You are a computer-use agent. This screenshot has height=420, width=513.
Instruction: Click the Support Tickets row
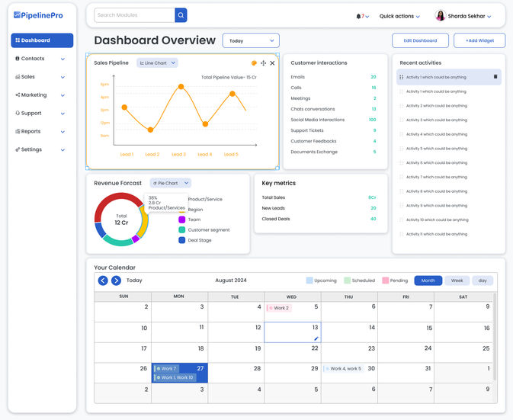[333, 130]
